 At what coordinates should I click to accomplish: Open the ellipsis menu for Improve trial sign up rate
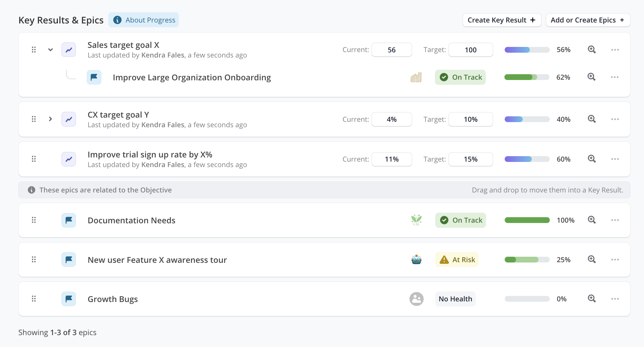tap(615, 159)
